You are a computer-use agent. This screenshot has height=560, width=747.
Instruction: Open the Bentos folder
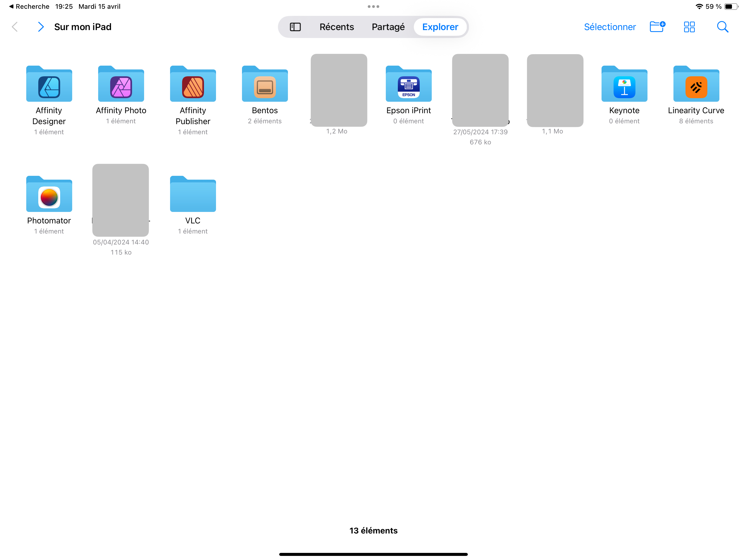tap(265, 84)
